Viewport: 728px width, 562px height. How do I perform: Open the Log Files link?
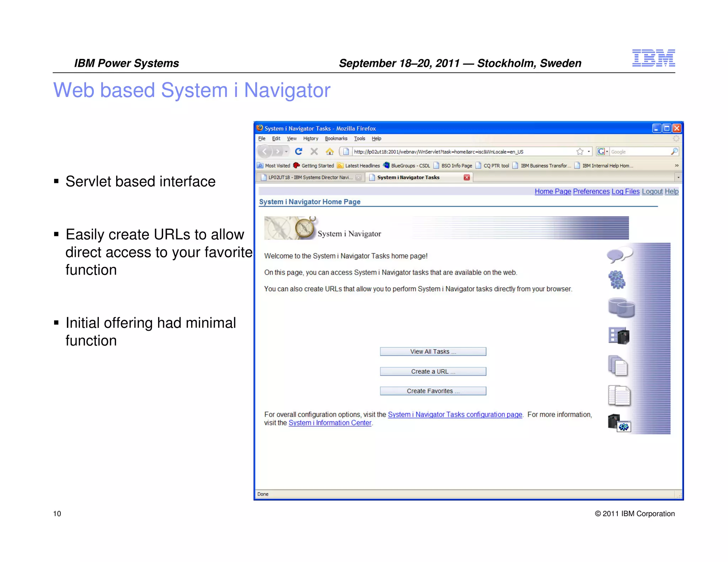(x=625, y=191)
